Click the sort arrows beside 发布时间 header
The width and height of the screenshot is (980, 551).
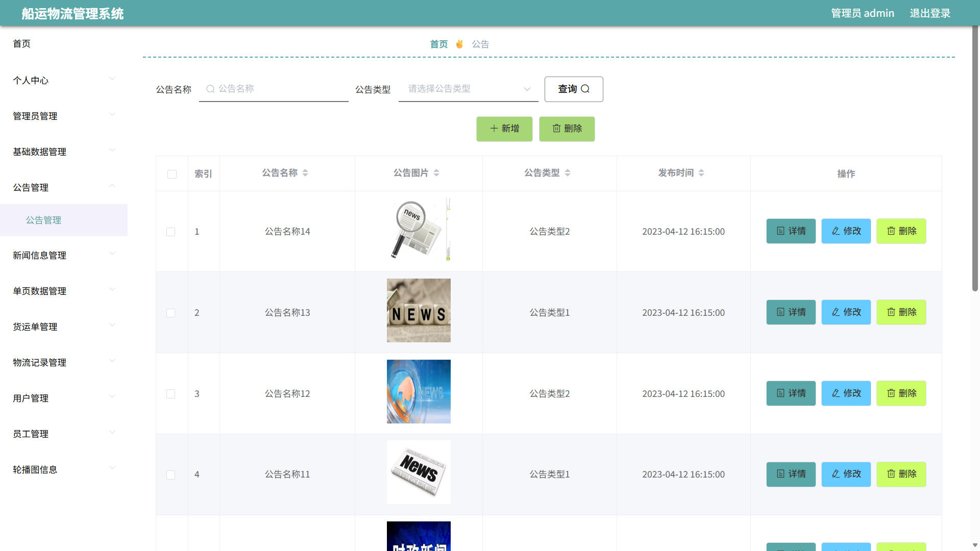tap(701, 173)
